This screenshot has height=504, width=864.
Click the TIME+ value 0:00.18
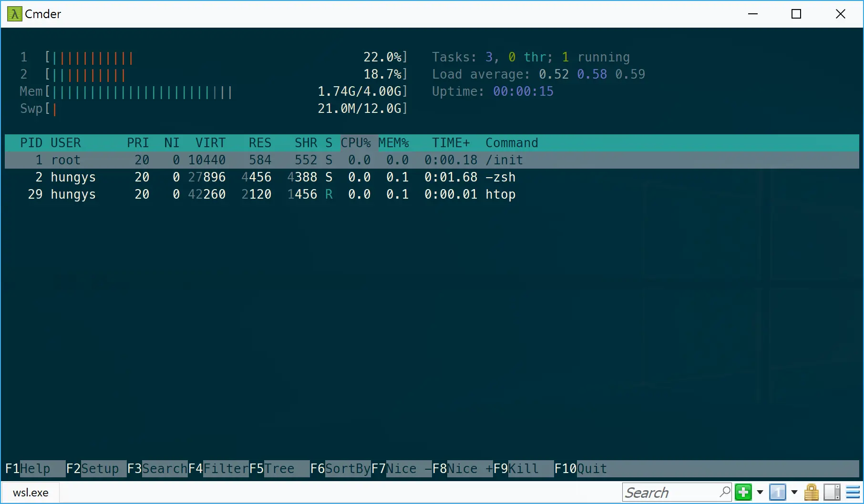(x=451, y=160)
